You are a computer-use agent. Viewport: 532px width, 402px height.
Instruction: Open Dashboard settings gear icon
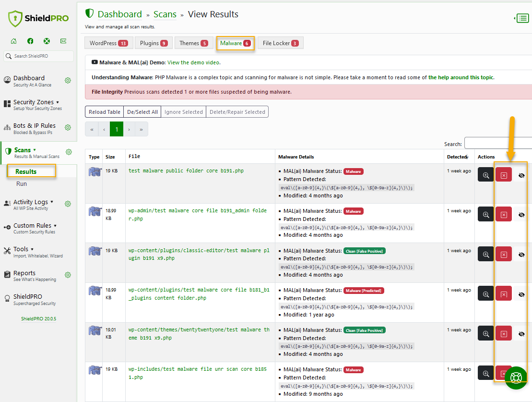coord(68,81)
